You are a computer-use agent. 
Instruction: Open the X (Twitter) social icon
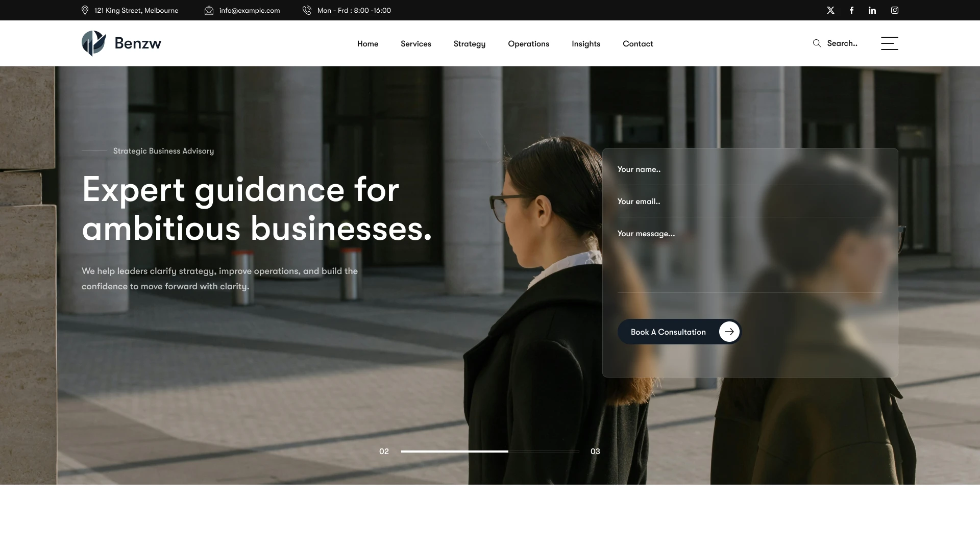coord(830,10)
